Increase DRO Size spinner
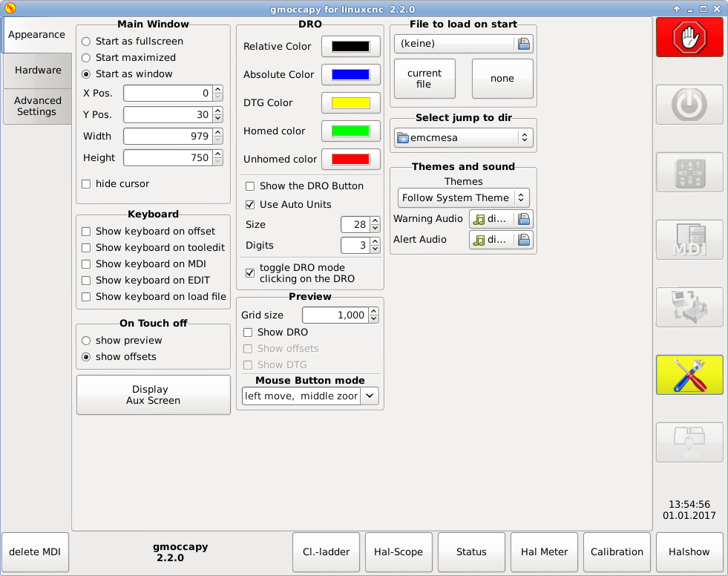This screenshot has height=576, width=728. [x=376, y=220]
